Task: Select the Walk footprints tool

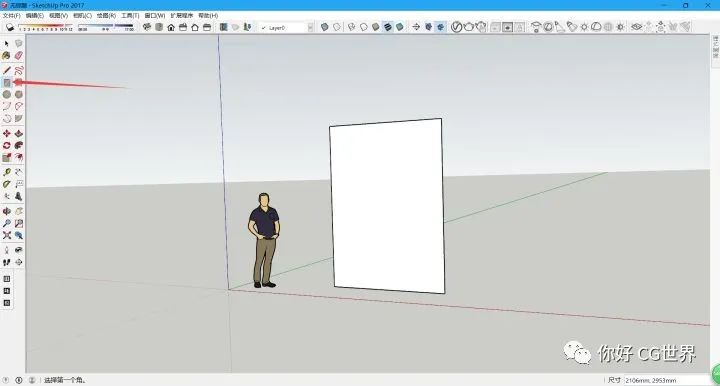Action: [6, 262]
